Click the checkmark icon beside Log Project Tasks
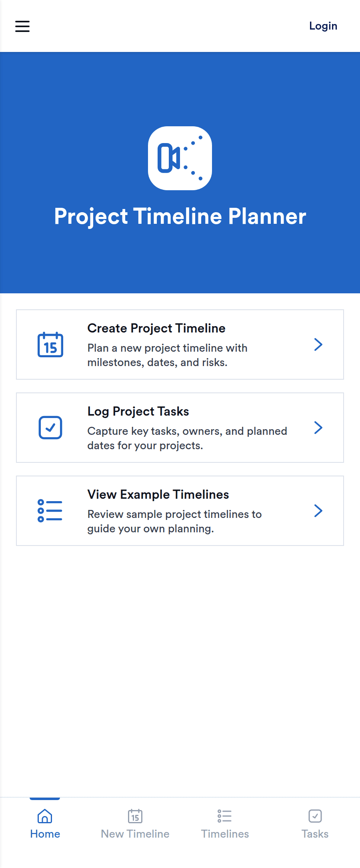This screenshot has width=360, height=868. 50,428
